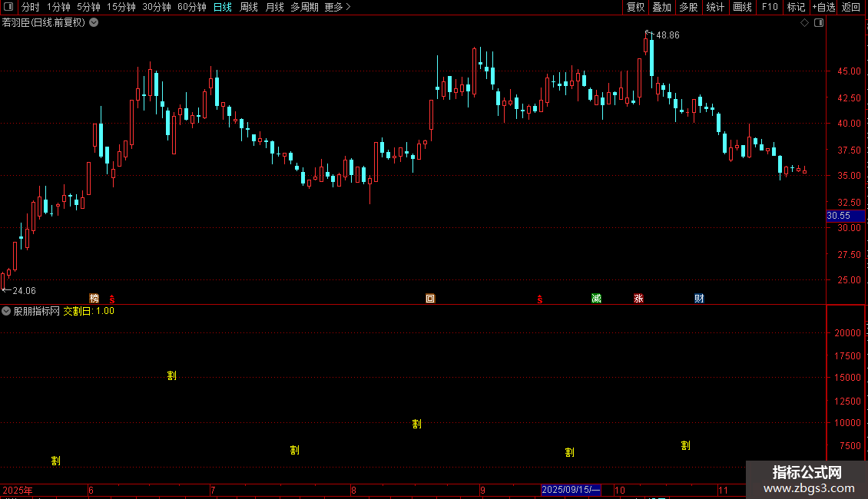
Task: Switch to 月线 monthly chart
Action: click(x=274, y=7)
